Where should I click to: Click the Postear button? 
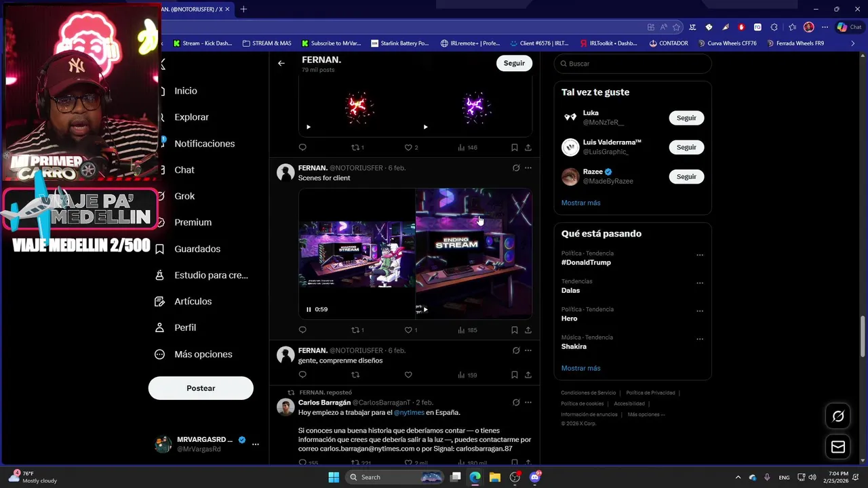tap(201, 388)
